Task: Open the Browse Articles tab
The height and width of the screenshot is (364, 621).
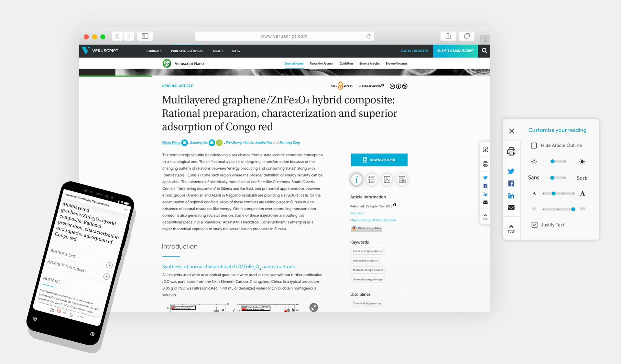Action: point(369,63)
